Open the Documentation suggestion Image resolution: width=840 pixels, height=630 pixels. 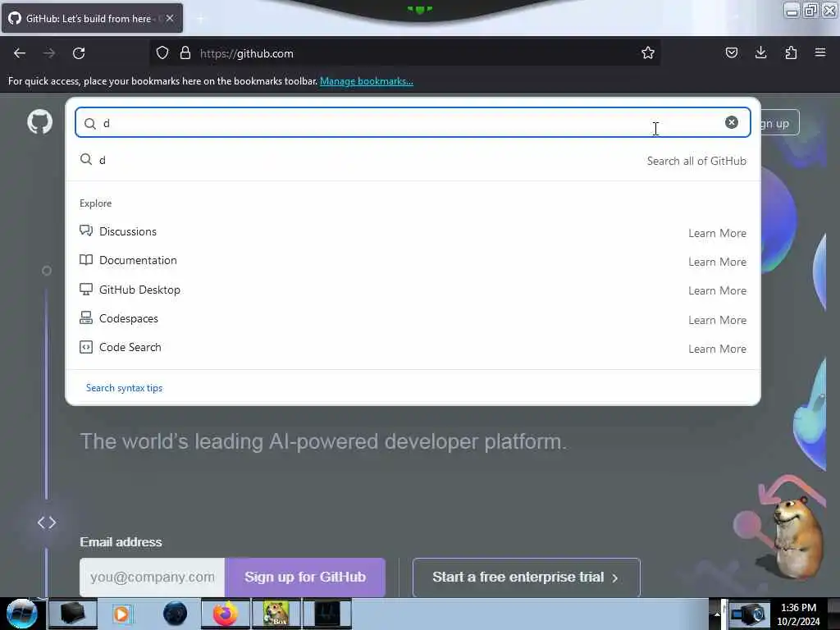click(x=413, y=261)
